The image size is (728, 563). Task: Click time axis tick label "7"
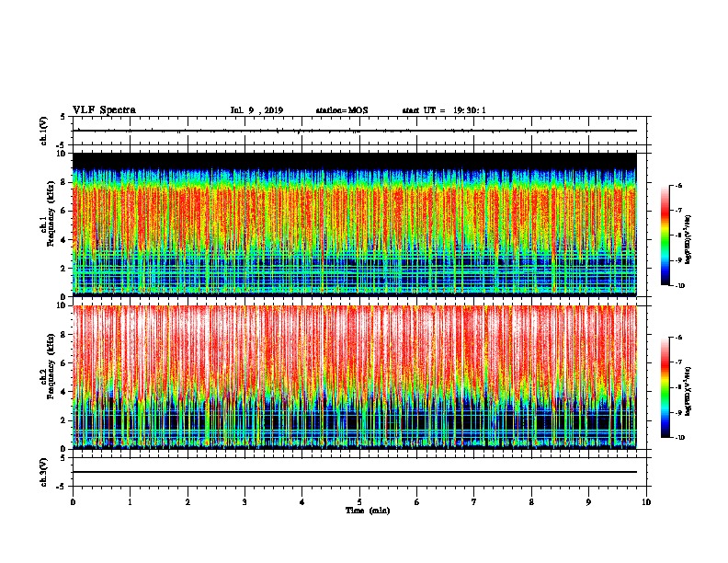point(474,501)
